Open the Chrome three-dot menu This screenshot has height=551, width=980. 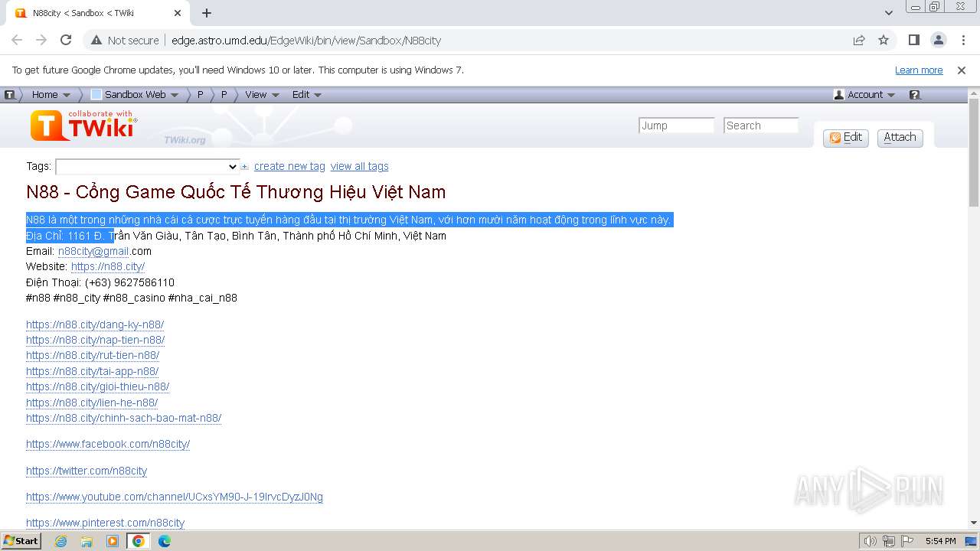pyautogui.click(x=962, y=40)
